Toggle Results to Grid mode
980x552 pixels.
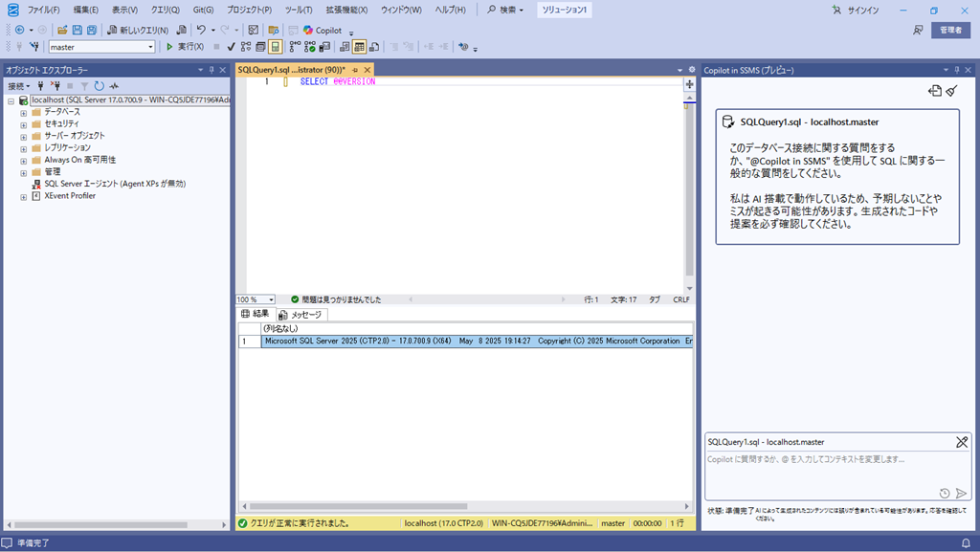coord(360,47)
